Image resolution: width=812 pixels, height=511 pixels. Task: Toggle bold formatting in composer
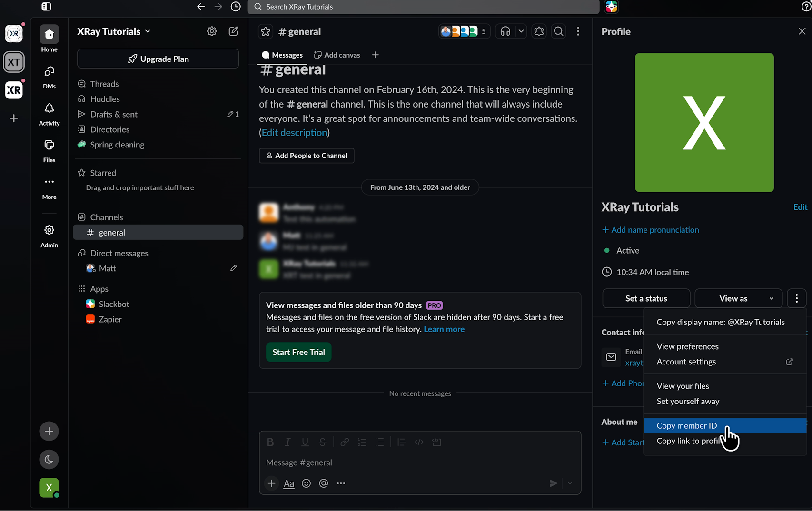[x=270, y=442]
